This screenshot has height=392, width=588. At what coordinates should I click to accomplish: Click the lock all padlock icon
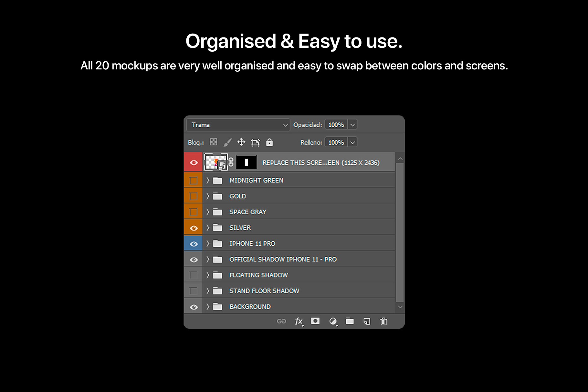[x=269, y=142]
